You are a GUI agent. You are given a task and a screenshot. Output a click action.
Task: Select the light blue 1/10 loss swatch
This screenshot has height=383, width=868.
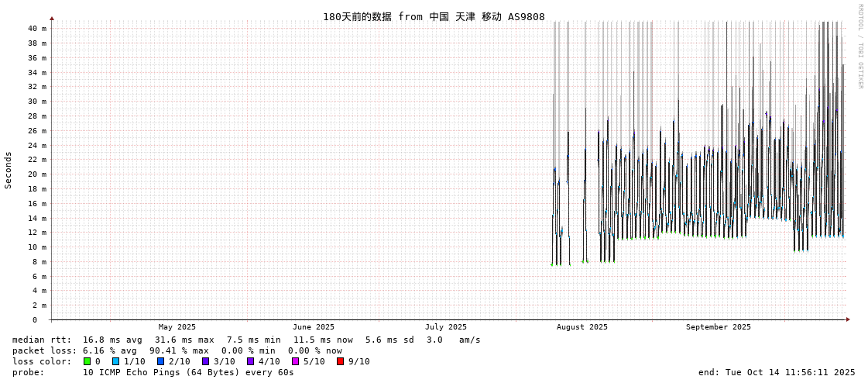115,361
